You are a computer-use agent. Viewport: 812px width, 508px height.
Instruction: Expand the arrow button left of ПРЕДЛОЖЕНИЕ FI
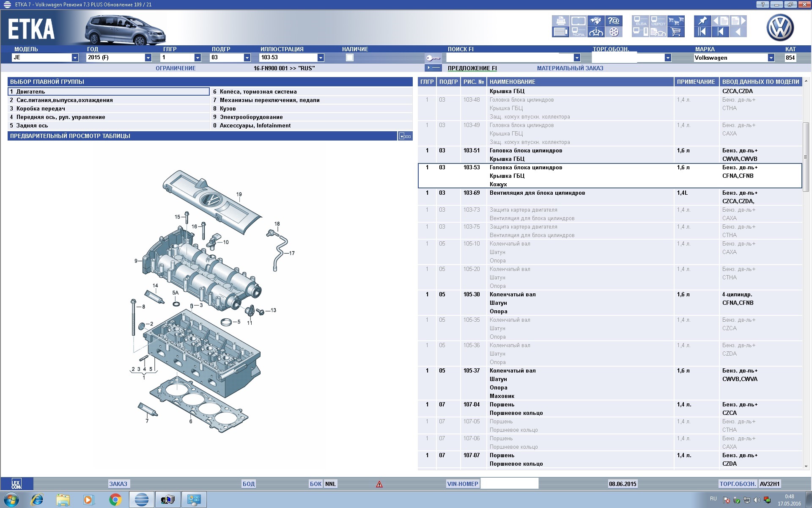pos(433,68)
